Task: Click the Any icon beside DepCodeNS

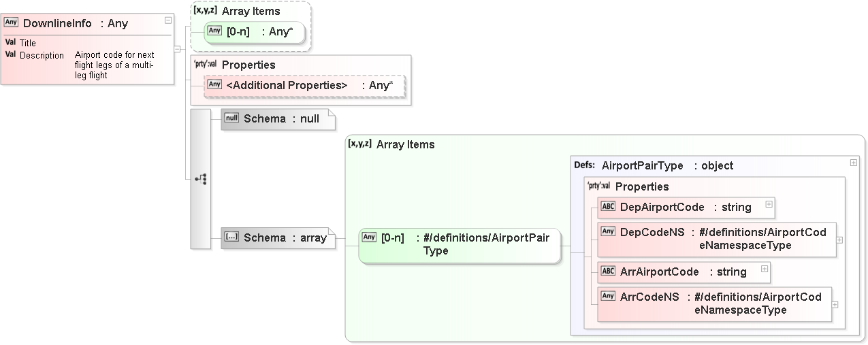Action: (x=608, y=231)
